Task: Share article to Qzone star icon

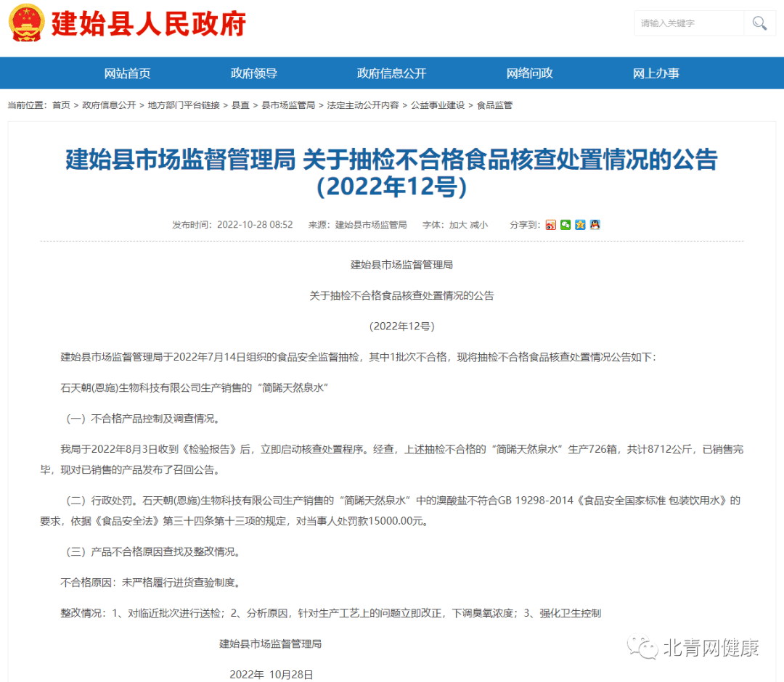Action: point(580,225)
